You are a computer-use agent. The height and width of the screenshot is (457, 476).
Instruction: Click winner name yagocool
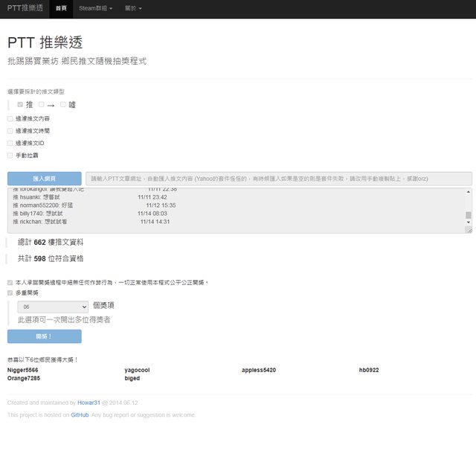click(x=137, y=370)
